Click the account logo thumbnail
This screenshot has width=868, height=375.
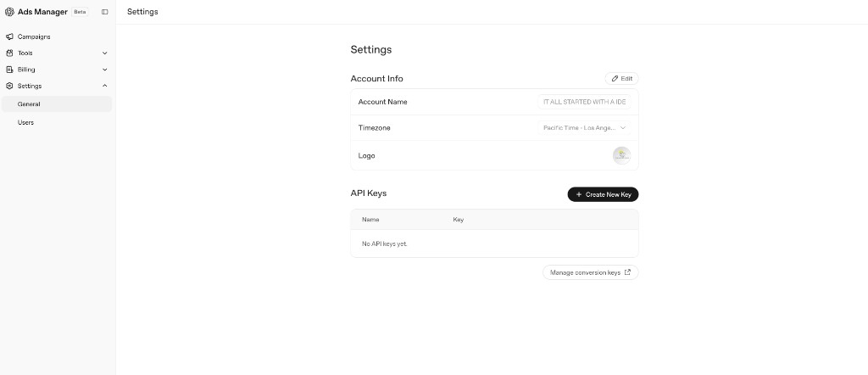[621, 155]
